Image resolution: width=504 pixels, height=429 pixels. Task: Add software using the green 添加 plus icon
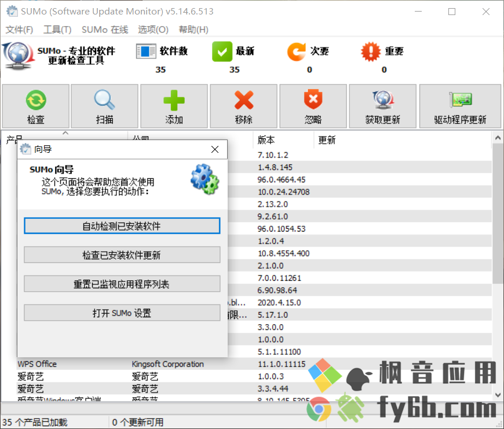174,100
